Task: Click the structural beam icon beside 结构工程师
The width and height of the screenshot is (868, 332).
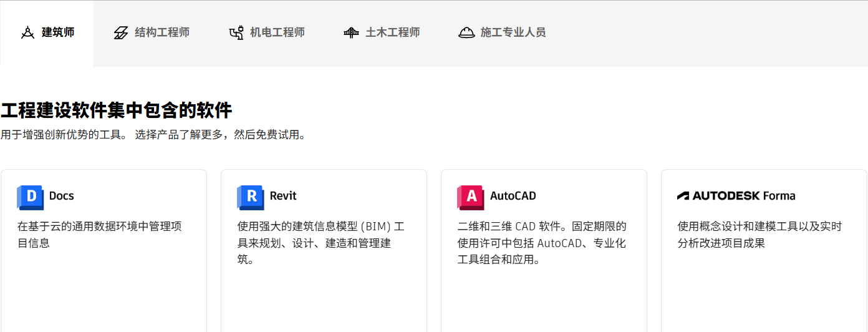Action: click(x=121, y=32)
